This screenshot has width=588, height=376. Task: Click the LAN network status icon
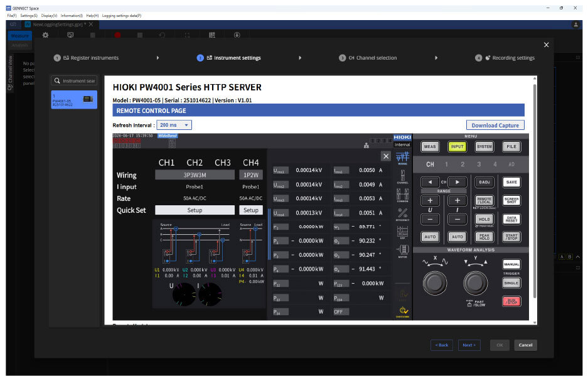[366, 146]
